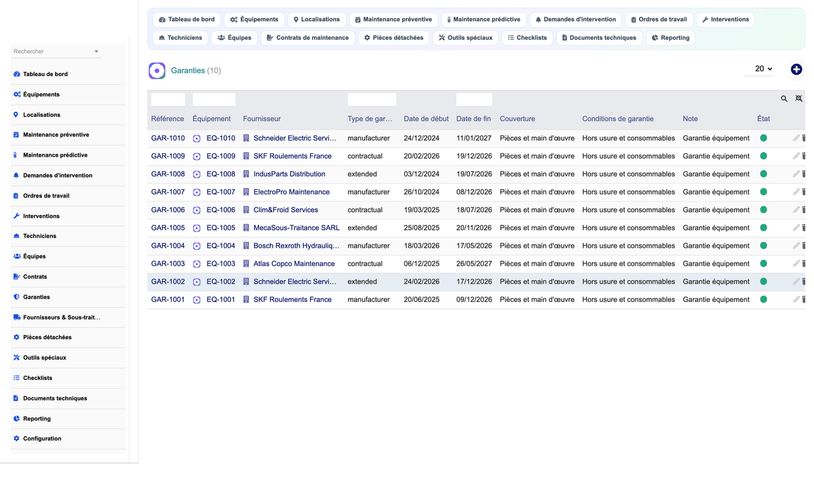
Task: Click the clear search filters icon
Action: [799, 99]
